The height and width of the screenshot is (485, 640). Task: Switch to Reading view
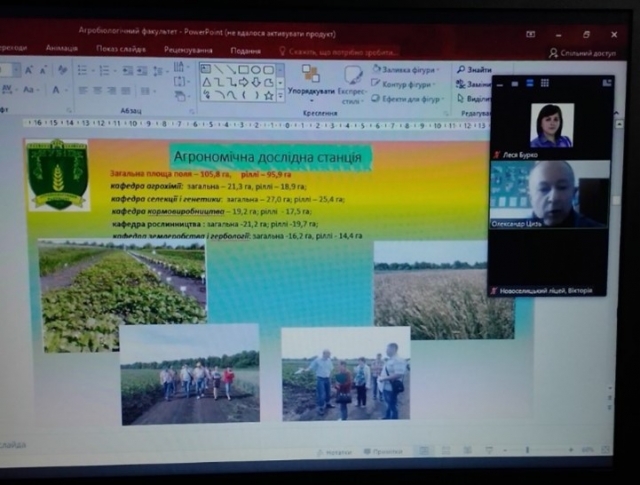pos(467,450)
